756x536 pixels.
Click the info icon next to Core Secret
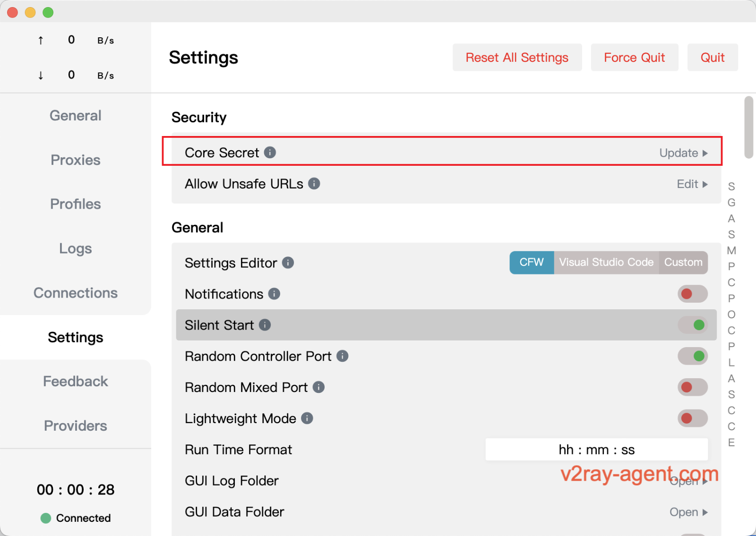click(270, 153)
